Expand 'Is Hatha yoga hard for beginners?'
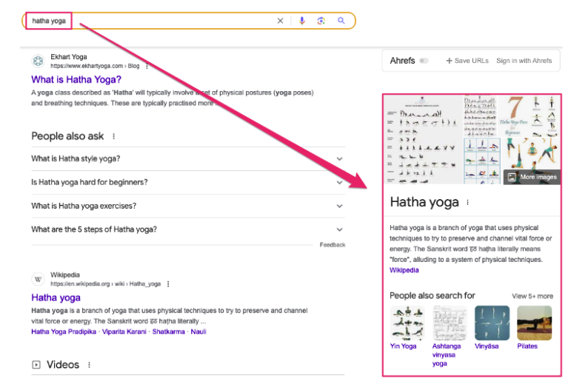The height and width of the screenshot is (390, 588). click(188, 183)
